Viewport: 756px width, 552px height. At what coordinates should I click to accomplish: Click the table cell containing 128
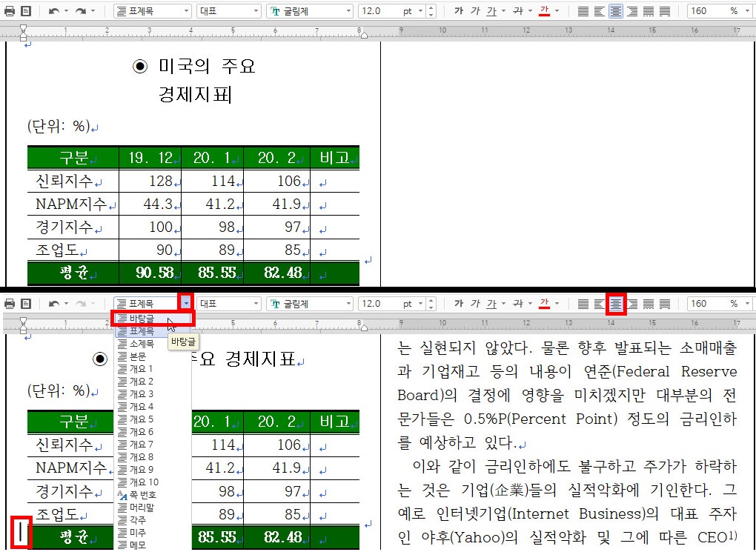(x=150, y=182)
